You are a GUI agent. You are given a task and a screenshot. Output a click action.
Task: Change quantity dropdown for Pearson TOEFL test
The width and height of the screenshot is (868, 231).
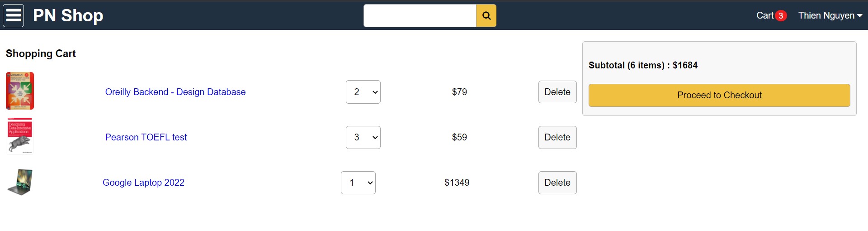363,137
